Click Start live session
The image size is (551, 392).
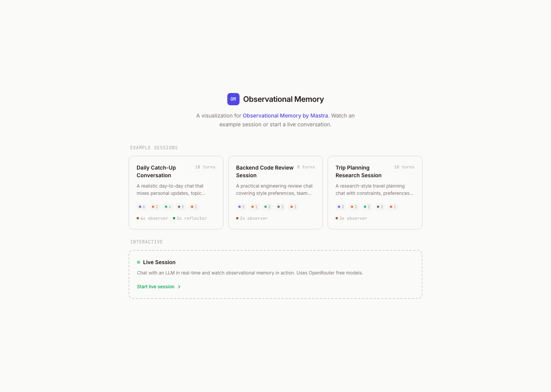pos(155,286)
